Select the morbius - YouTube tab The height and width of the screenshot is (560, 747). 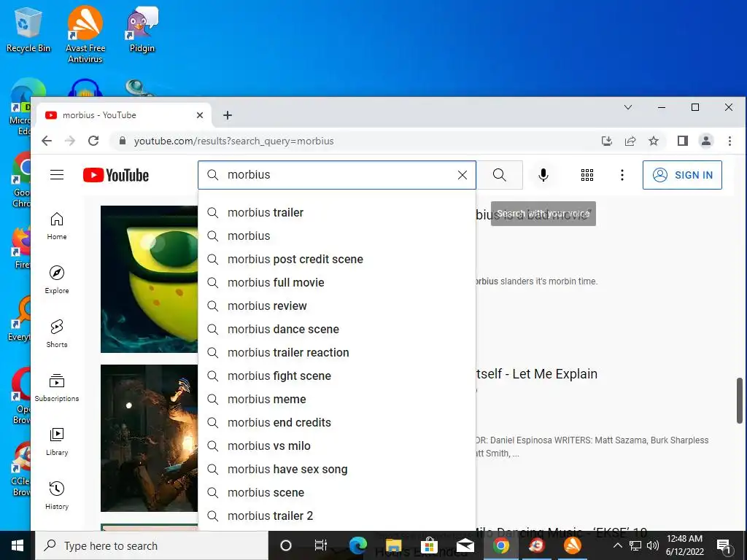124,115
